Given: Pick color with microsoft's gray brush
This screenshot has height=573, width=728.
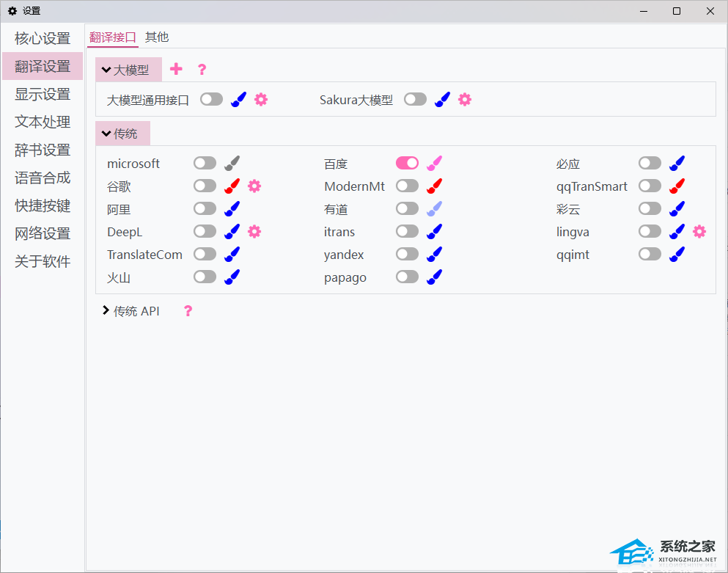Looking at the screenshot, I should pyautogui.click(x=232, y=163).
